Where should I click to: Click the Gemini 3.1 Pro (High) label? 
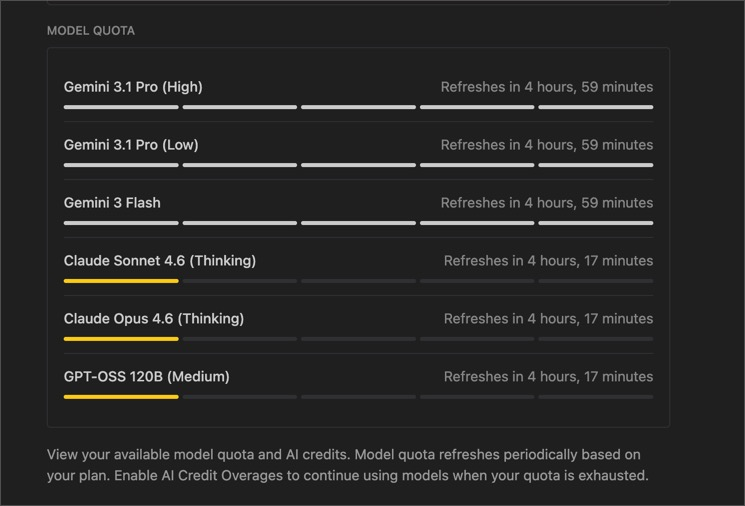[133, 87]
